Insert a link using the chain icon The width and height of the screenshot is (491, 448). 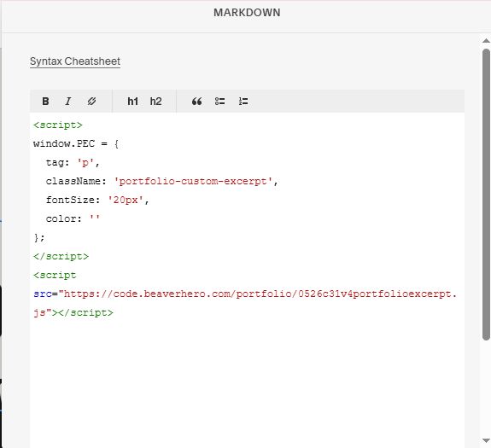pyautogui.click(x=91, y=102)
